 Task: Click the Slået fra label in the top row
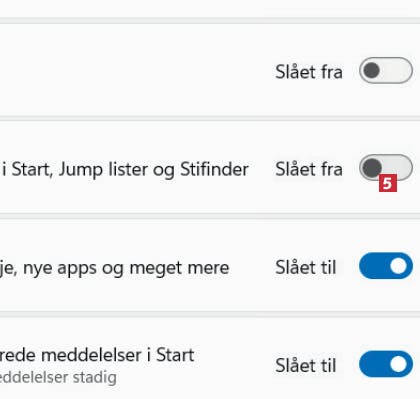tap(309, 72)
